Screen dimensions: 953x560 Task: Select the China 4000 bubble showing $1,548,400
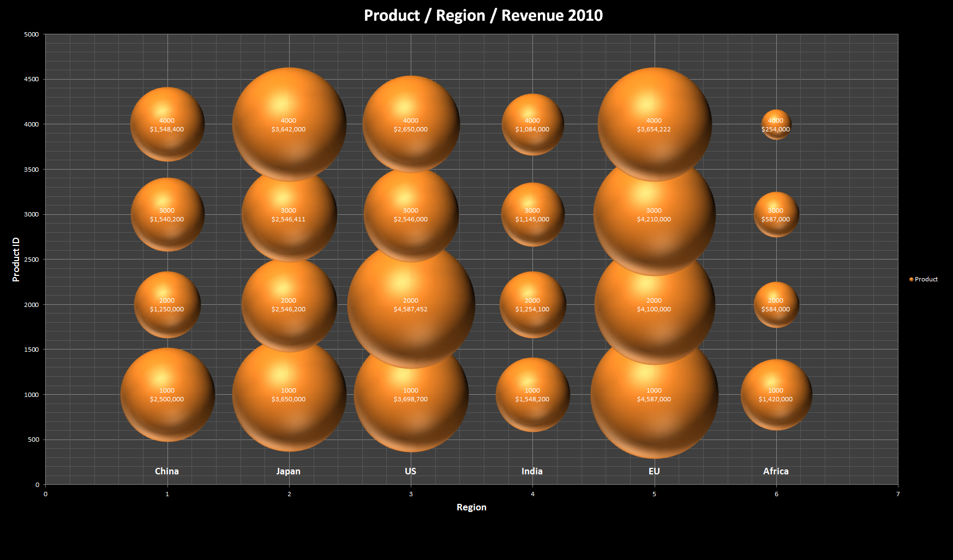167,124
